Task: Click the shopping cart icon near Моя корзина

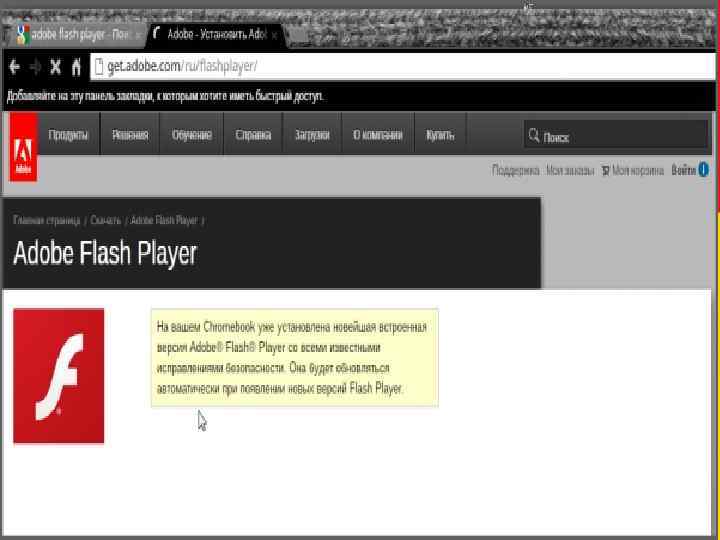Action: (606, 171)
